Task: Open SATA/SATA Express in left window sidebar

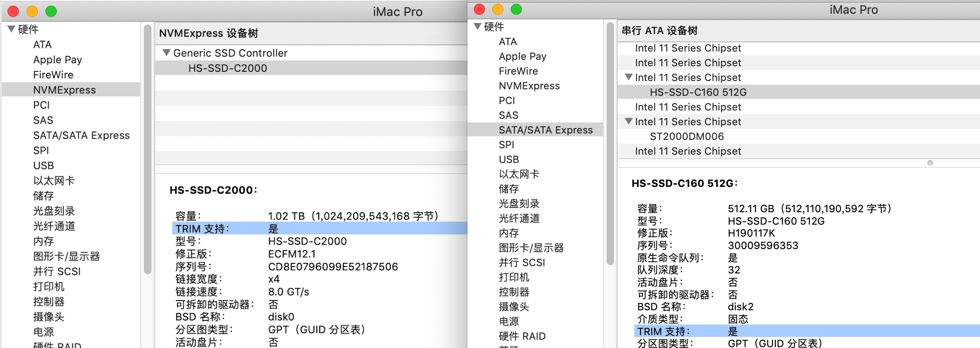Action: [82, 135]
